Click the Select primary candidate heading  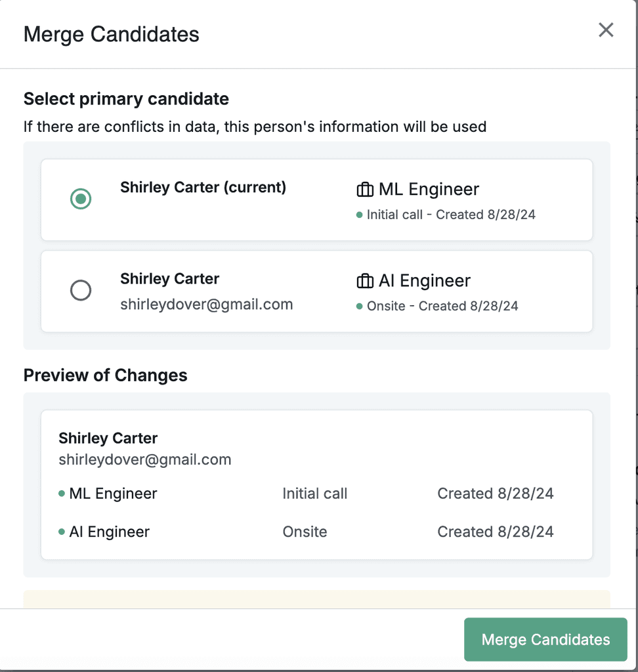click(x=126, y=98)
